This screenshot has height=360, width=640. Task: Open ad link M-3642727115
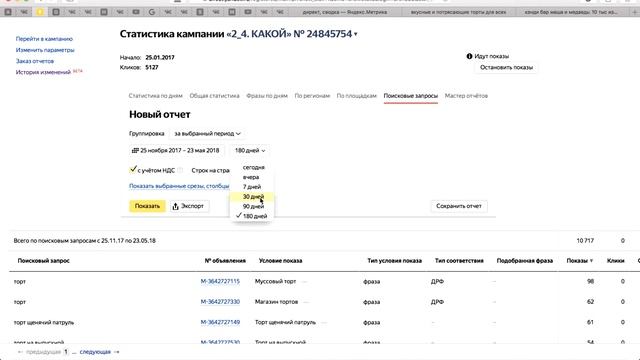tap(220, 282)
